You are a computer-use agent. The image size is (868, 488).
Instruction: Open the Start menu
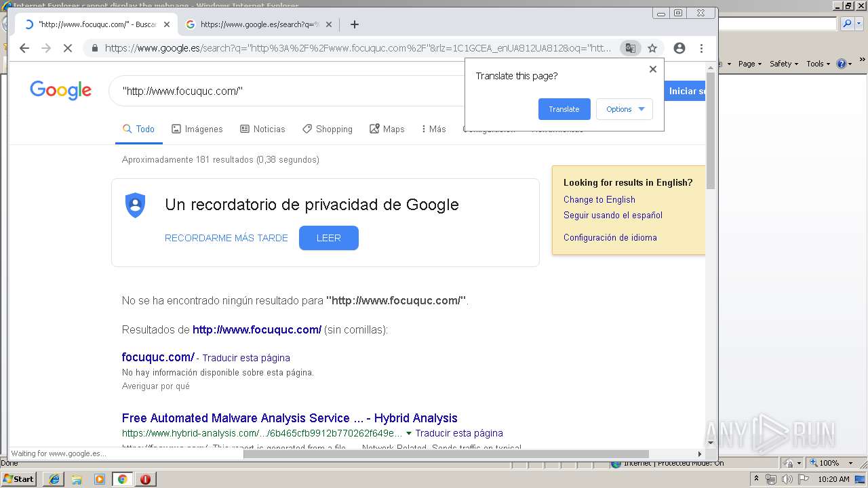coord(19,479)
